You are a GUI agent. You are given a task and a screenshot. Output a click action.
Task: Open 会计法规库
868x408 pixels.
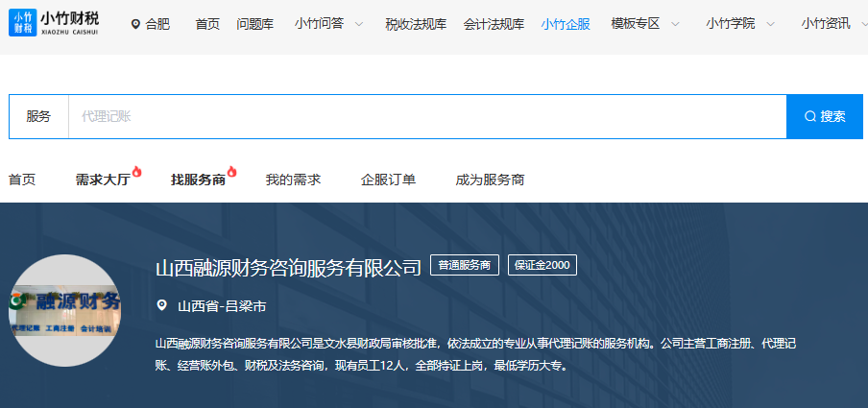click(x=494, y=24)
